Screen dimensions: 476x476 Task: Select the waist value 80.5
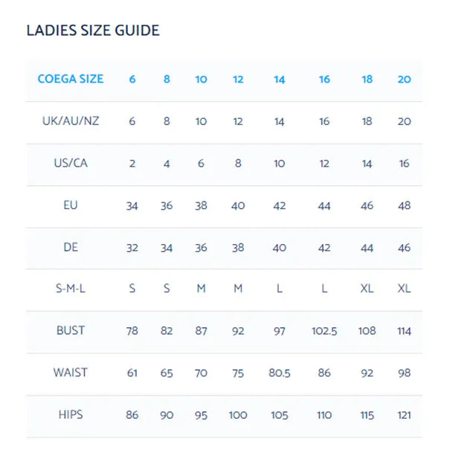click(x=280, y=373)
